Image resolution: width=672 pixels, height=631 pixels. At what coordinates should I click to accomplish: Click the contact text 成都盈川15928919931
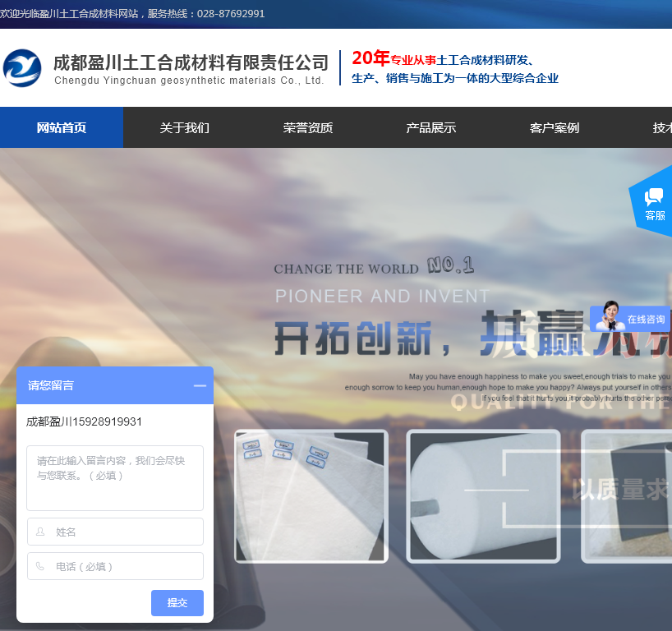coord(84,421)
